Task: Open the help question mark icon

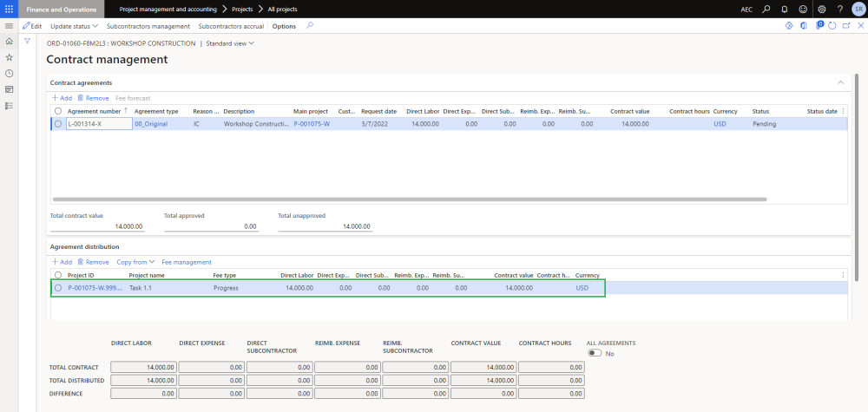Action: [839, 9]
